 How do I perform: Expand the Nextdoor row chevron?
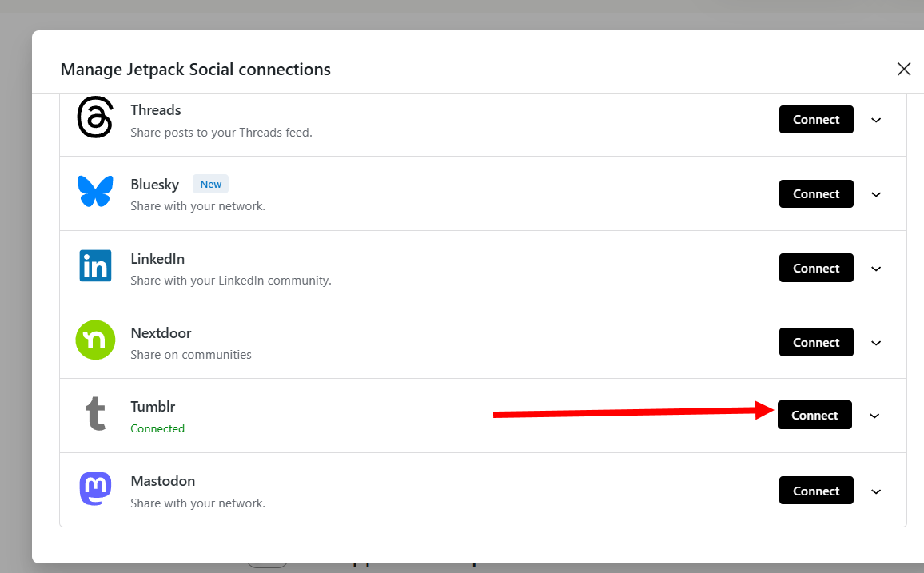coord(876,343)
